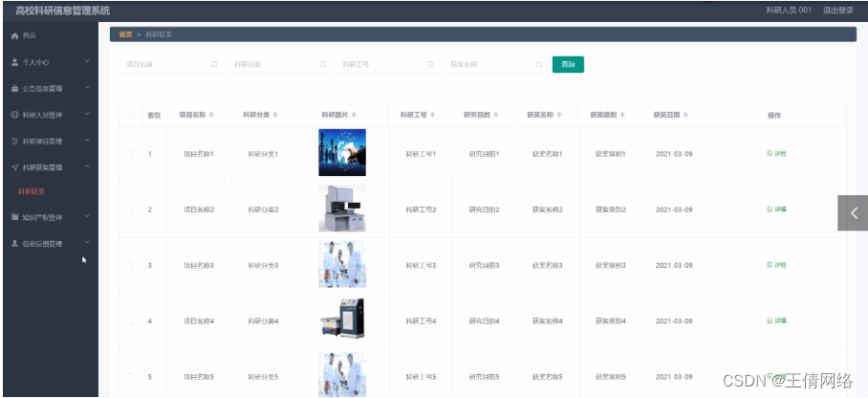The image size is (868, 398).
Task: Click the 公告信息管理 briefcase icon
Action: click(15, 88)
